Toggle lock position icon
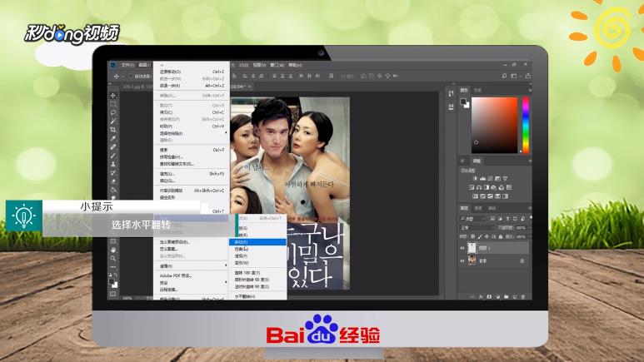This screenshot has width=644, height=362. pos(487,237)
